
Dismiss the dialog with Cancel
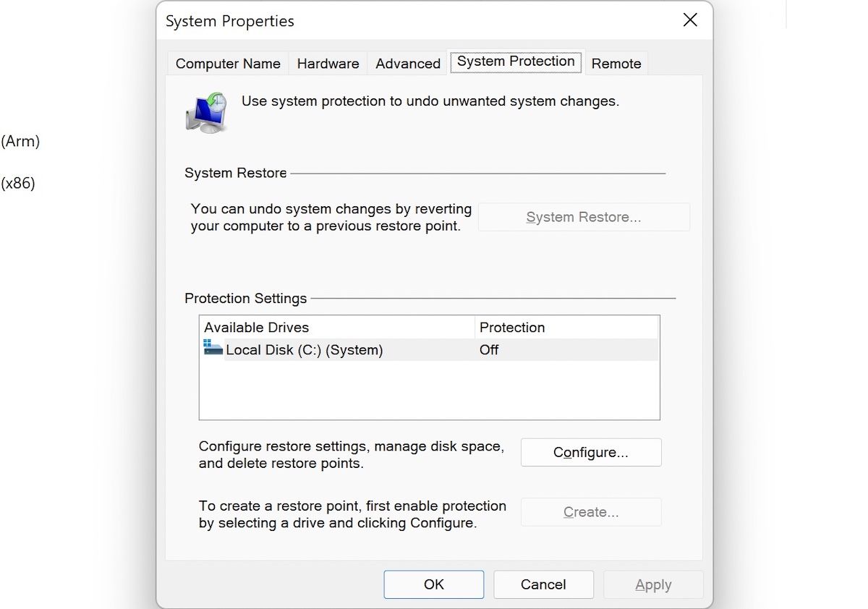(x=543, y=584)
